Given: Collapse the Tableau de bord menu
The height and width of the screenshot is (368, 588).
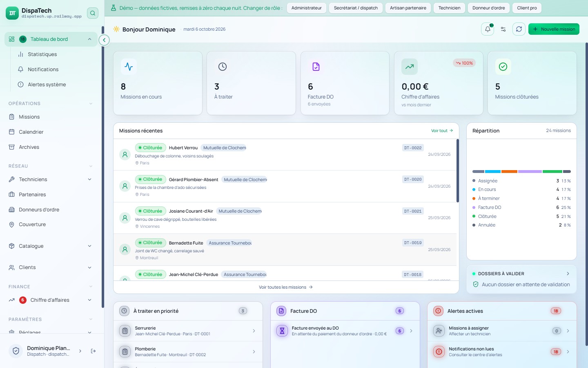Looking at the screenshot, I should [x=89, y=39].
